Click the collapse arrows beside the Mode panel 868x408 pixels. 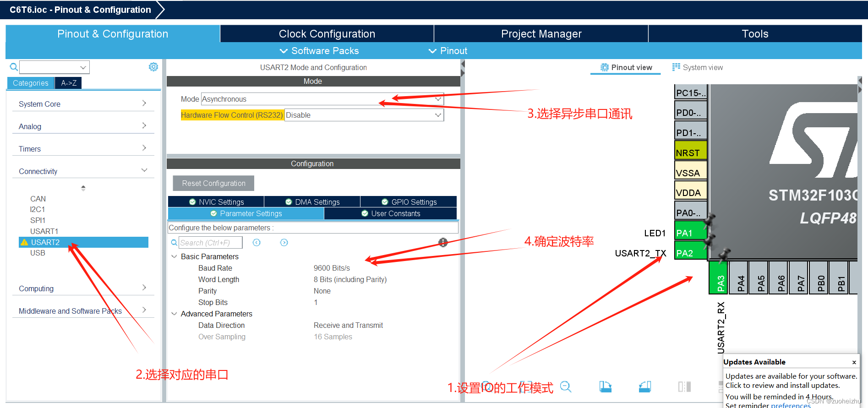(463, 69)
